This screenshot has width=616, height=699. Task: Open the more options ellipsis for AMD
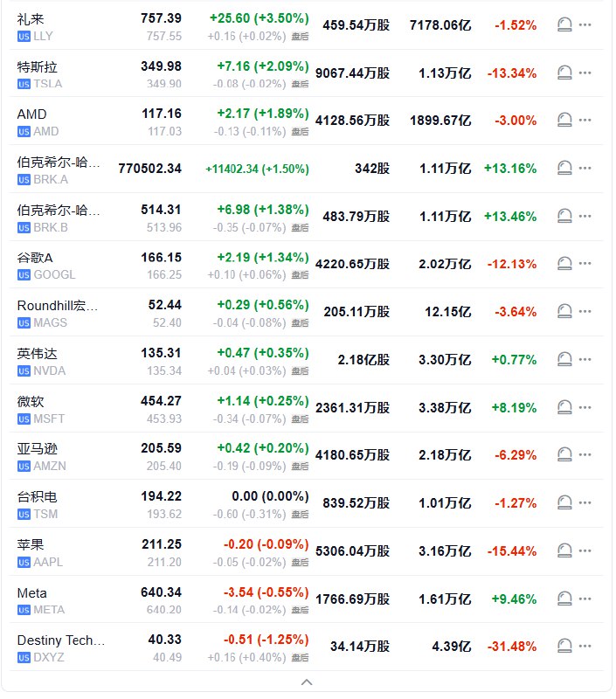tap(585, 121)
